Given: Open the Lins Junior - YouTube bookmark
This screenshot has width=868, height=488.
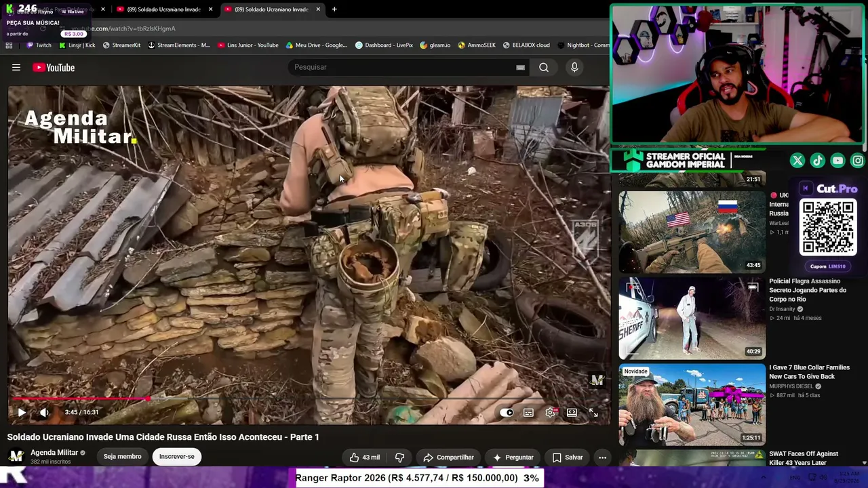Looking at the screenshot, I should (248, 45).
